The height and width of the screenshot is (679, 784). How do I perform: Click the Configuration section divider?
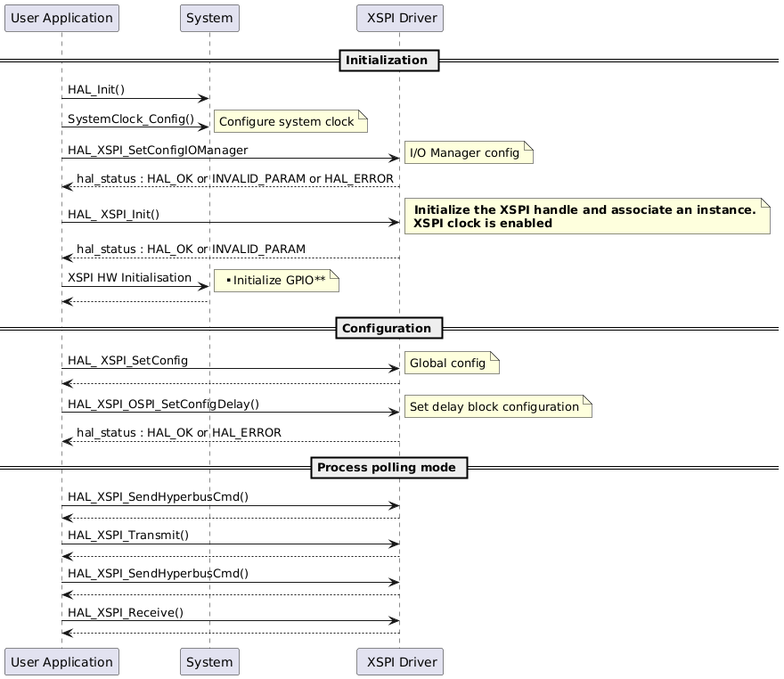(388, 328)
